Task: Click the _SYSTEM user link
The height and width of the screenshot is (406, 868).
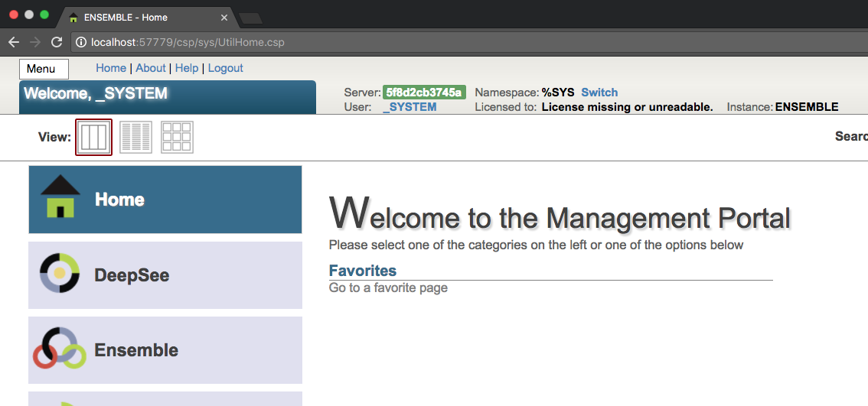Action: [410, 107]
